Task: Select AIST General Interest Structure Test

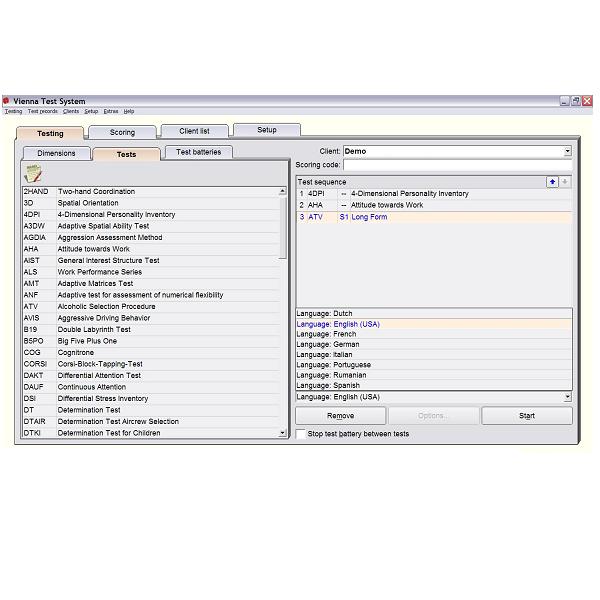Action: pyautogui.click(x=151, y=261)
